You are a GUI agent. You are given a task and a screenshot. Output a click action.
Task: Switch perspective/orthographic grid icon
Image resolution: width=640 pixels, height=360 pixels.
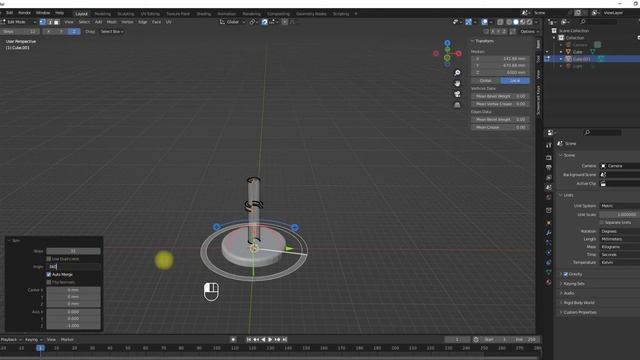(457, 105)
